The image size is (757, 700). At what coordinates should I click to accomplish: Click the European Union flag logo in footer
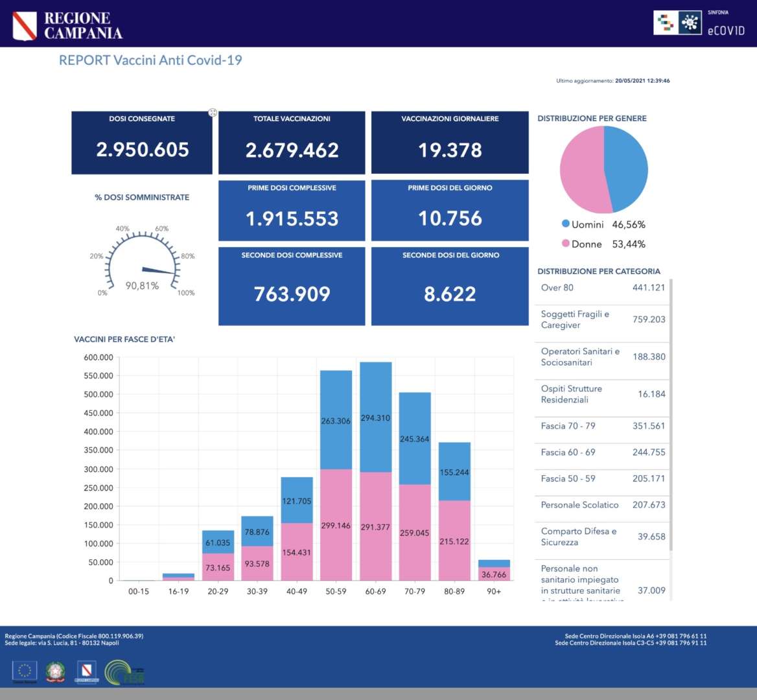[25, 671]
